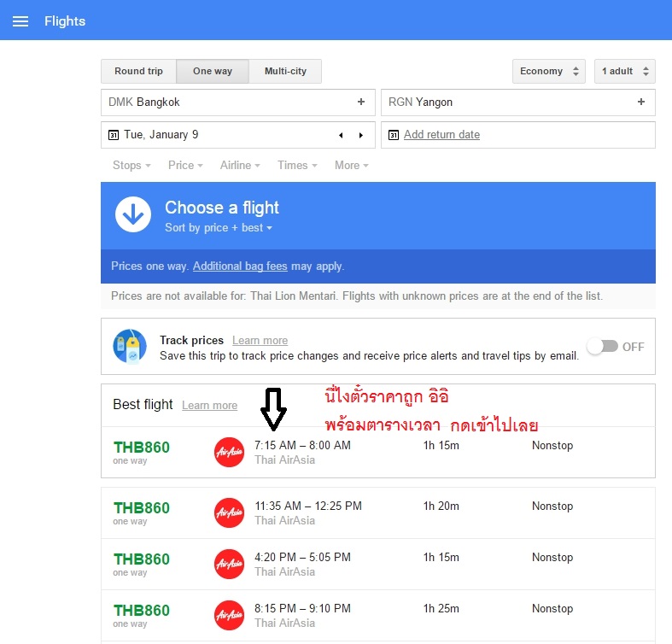The width and height of the screenshot is (672, 644).
Task: Select the Round trip tab
Action: [x=138, y=71]
